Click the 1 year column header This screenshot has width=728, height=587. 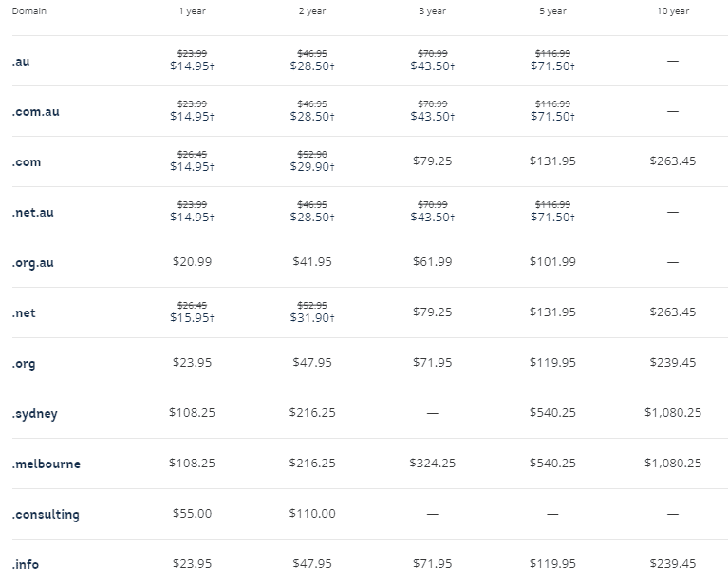(193, 11)
